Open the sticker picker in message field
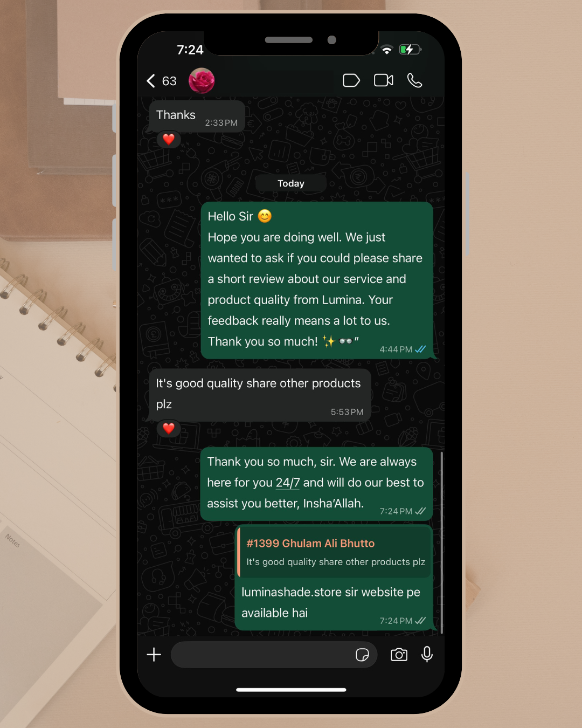582x728 pixels. click(363, 655)
